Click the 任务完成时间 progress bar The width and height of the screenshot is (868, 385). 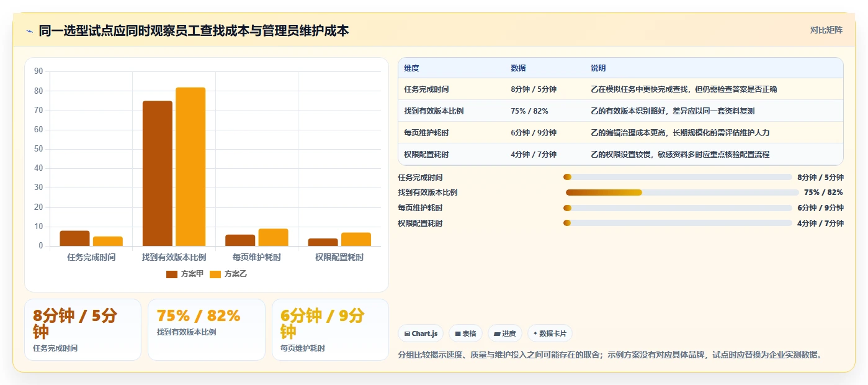pyautogui.click(x=678, y=177)
